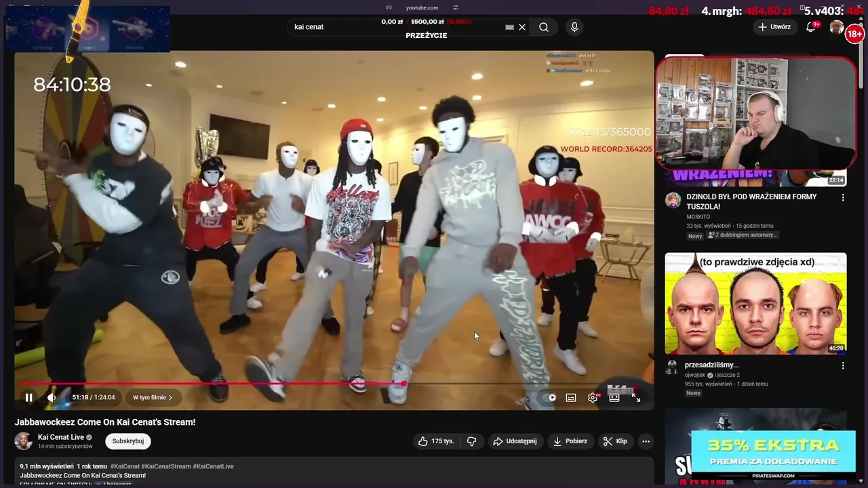Open more actions three-dot menu under video
The image size is (868, 488).
(x=646, y=441)
